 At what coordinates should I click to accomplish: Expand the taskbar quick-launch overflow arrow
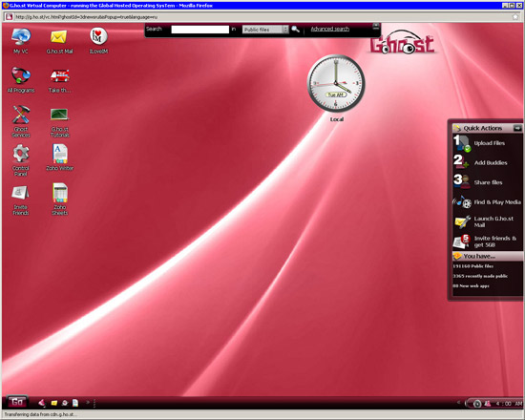tap(88, 402)
